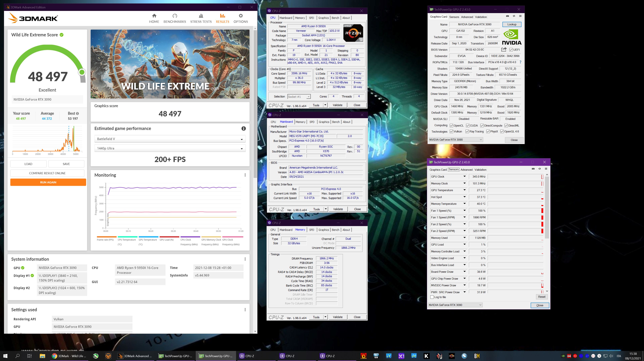
Task: Toggle the UEFI checkbox in GPU-Z
Action: [511, 50]
